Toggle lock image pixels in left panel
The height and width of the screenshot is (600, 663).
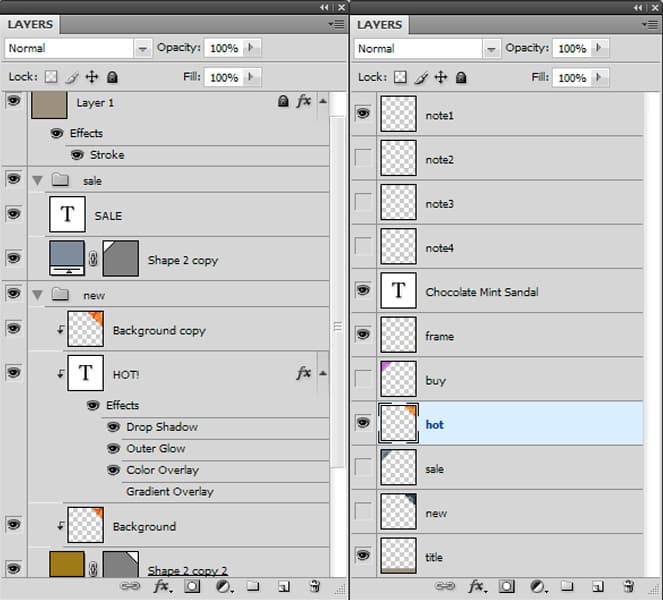coord(72,77)
